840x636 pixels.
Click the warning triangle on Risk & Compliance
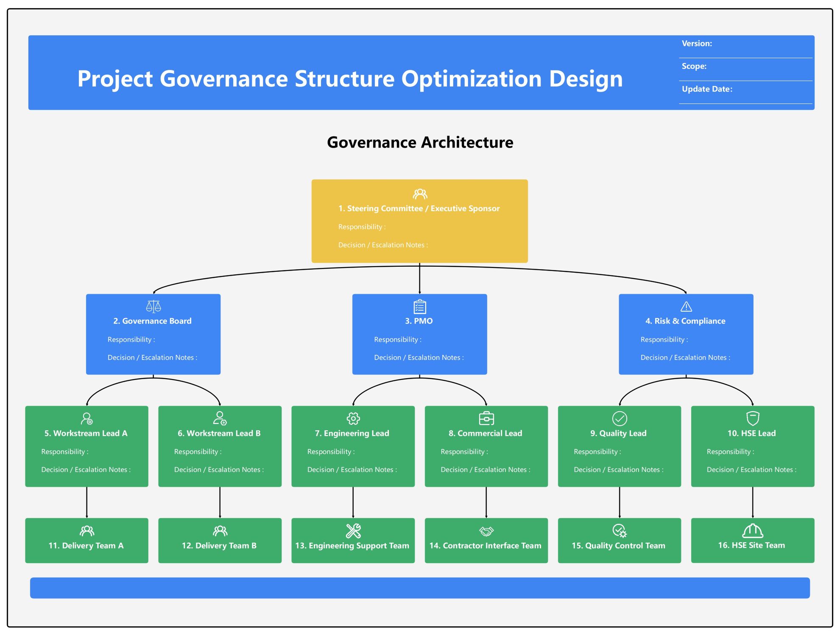pos(686,306)
